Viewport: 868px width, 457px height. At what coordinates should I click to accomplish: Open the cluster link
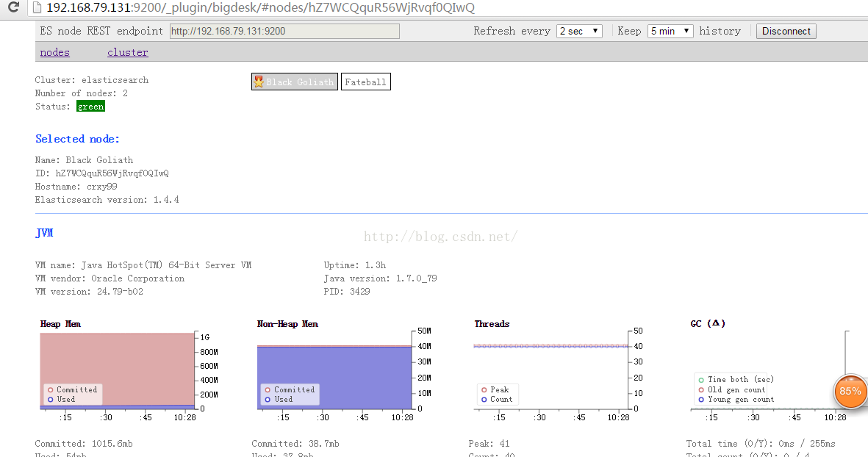click(128, 53)
